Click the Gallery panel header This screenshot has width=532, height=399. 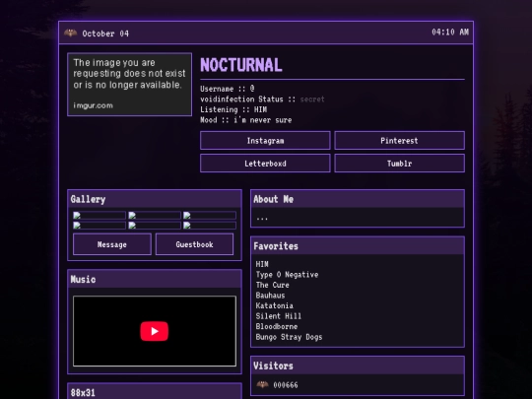point(155,199)
